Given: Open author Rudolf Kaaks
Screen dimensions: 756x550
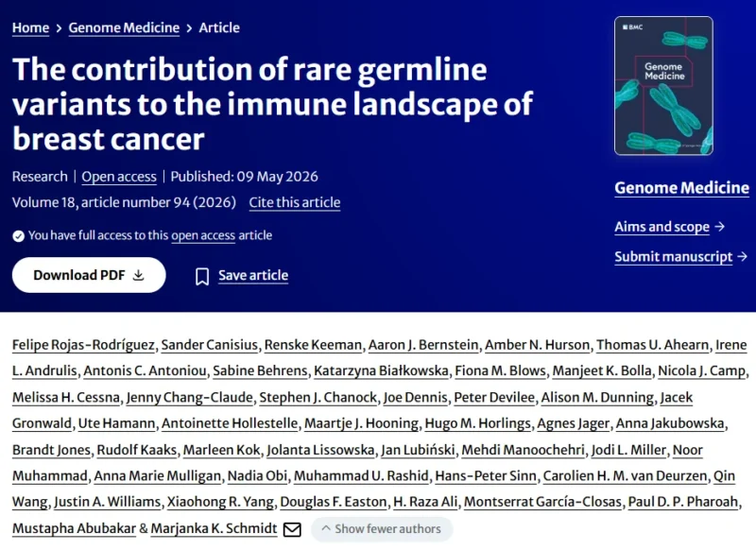Looking at the screenshot, I should click(x=137, y=450).
